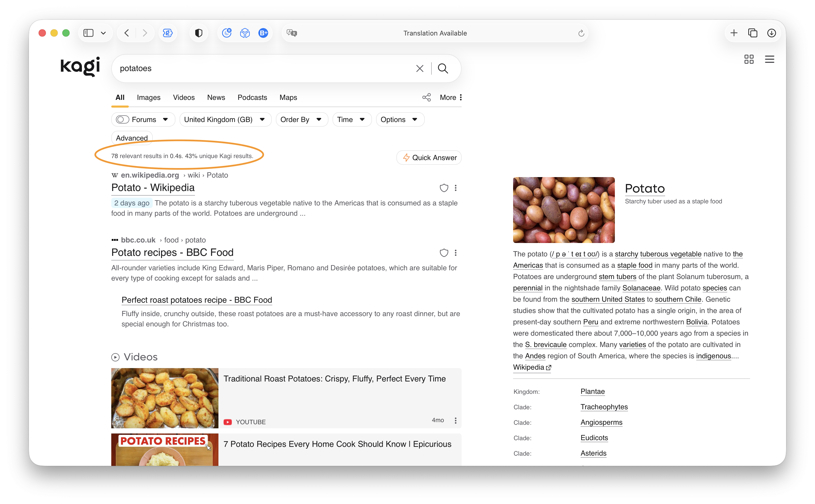Open the Traditional Roast Potatoes video title
This screenshot has width=815, height=504.
[x=334, y=379]
